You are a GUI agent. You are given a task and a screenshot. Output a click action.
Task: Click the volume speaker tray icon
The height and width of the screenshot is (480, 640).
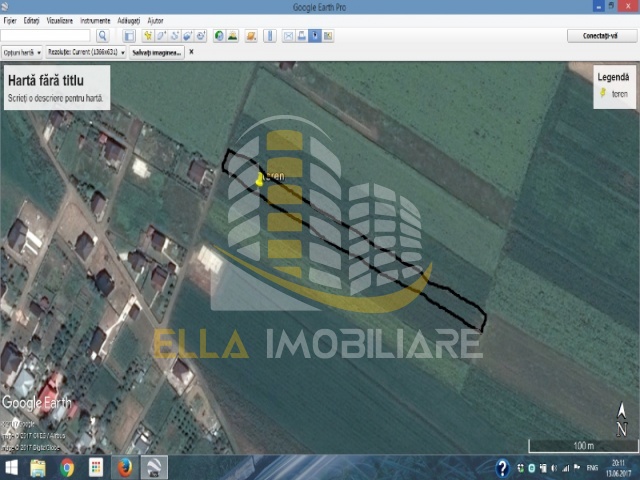[x=554, y=468]
